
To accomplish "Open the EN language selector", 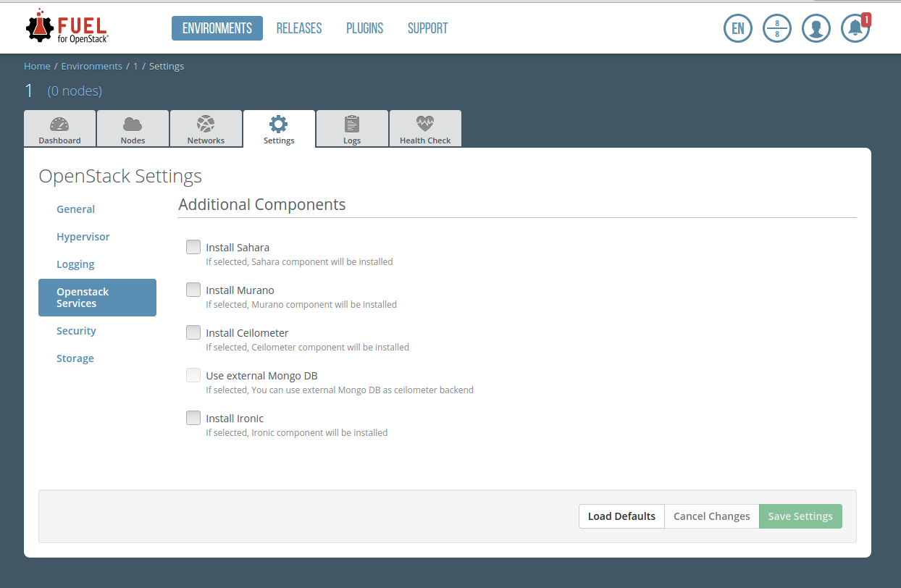I will tap(737, 29).
